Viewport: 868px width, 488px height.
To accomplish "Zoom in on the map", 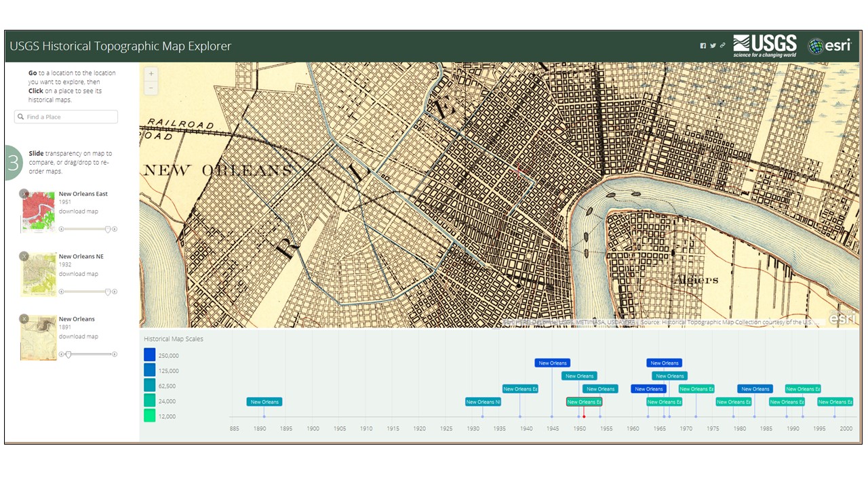I will point(151,73).
